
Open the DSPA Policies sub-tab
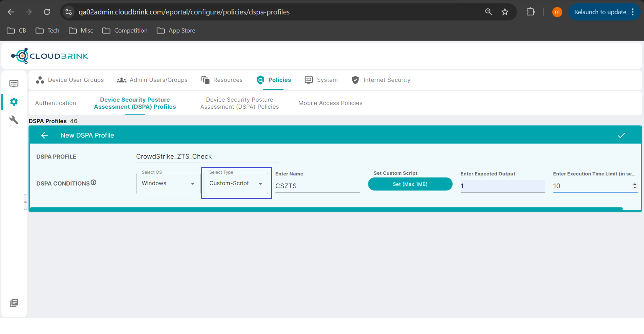pyautogui.click(x=239, y=103)
